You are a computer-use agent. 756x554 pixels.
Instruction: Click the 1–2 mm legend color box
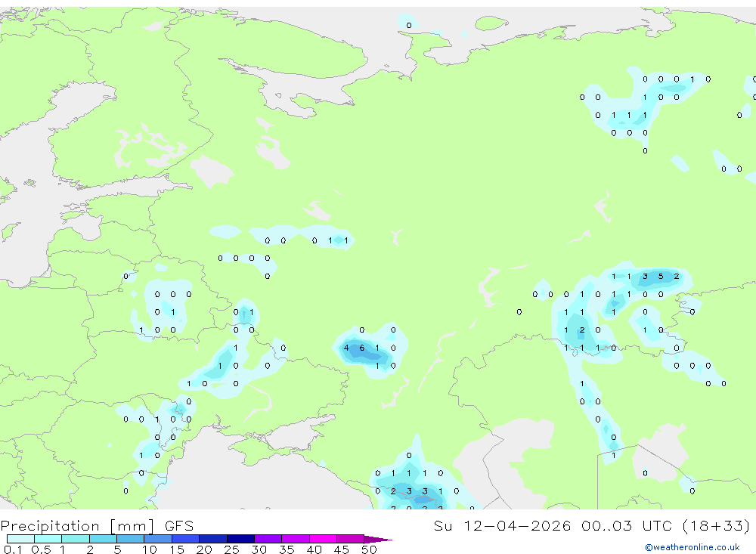[x=76, y=539]
